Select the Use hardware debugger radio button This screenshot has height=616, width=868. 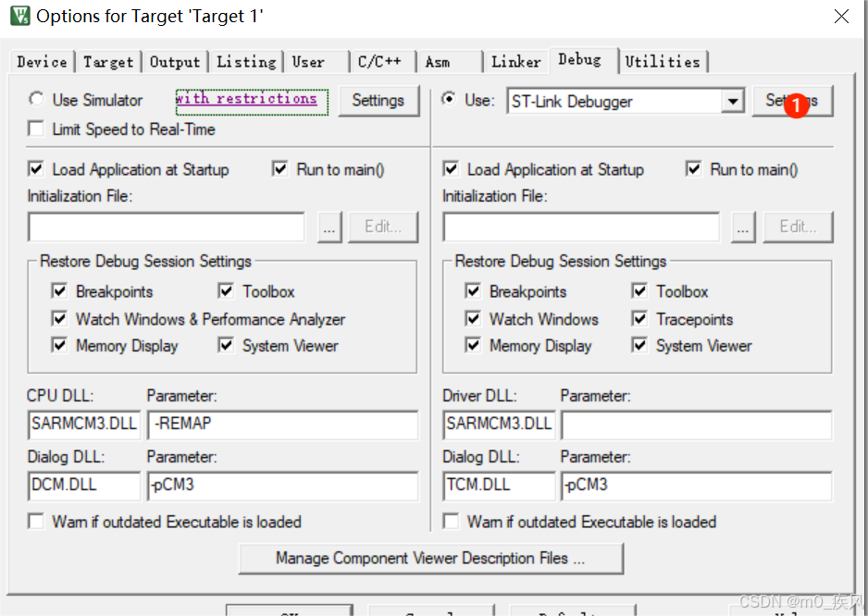(449, 99)
